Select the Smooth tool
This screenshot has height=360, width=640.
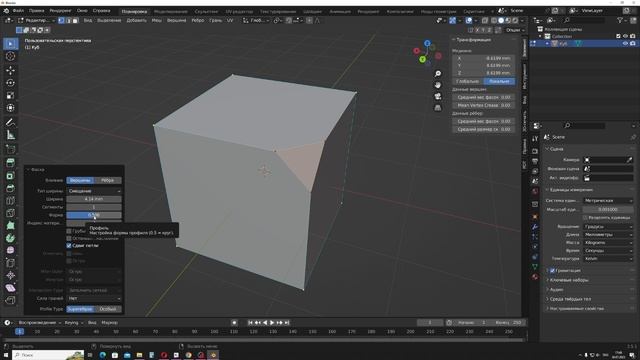[x=11, y=250]
